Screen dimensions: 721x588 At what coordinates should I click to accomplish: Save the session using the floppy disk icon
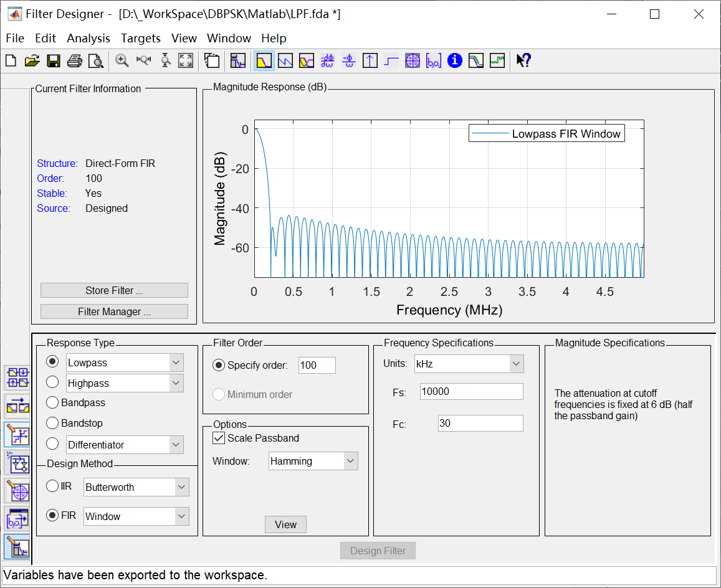54,60
